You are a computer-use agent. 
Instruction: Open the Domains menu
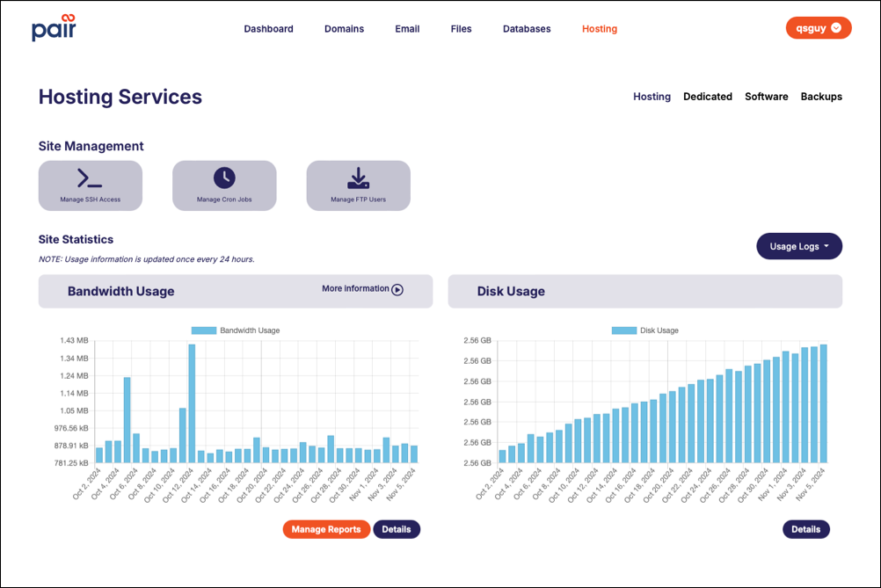(344, 29)
